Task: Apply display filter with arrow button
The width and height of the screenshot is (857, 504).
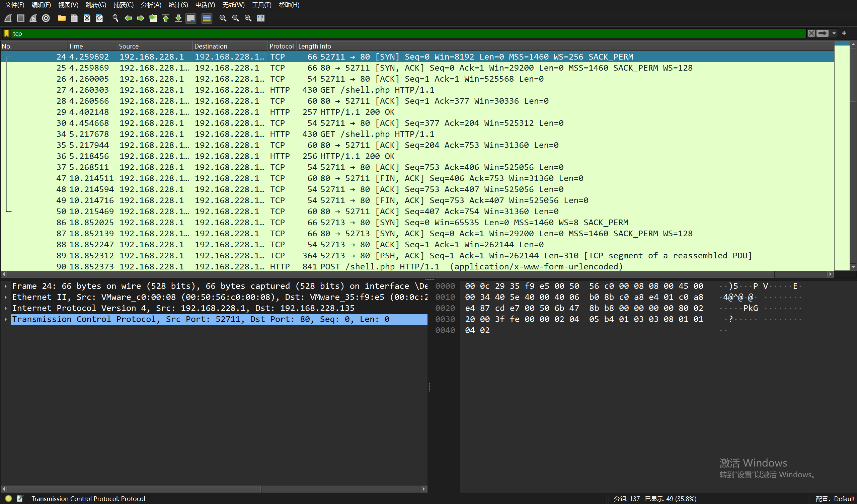Action: [x=823, y=33]
